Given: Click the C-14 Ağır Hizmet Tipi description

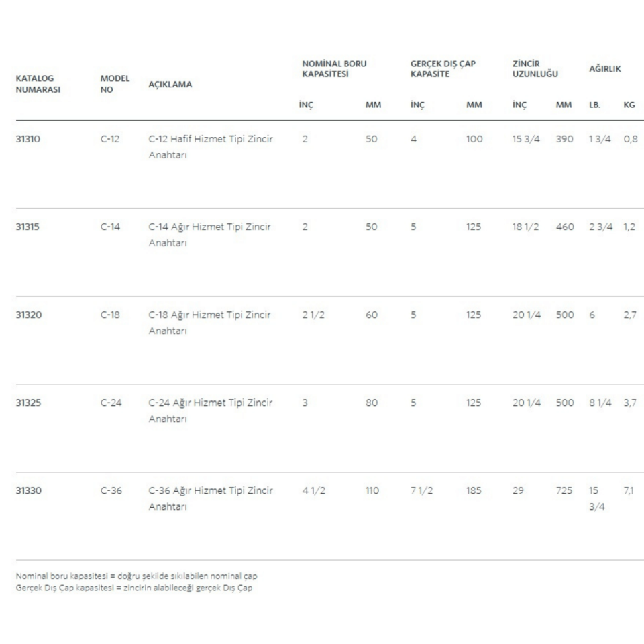Looking at the screenshot, I should pyautogui.click(x=210, y=235).
